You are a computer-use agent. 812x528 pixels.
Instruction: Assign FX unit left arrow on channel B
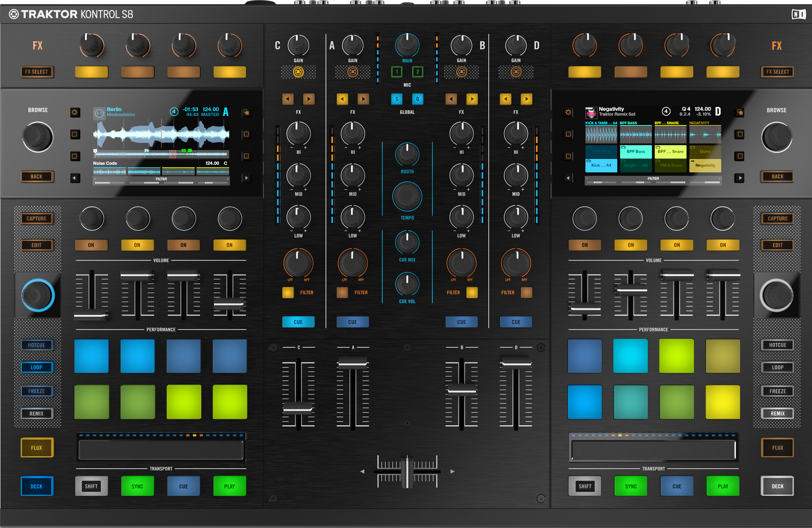[451, 99]
